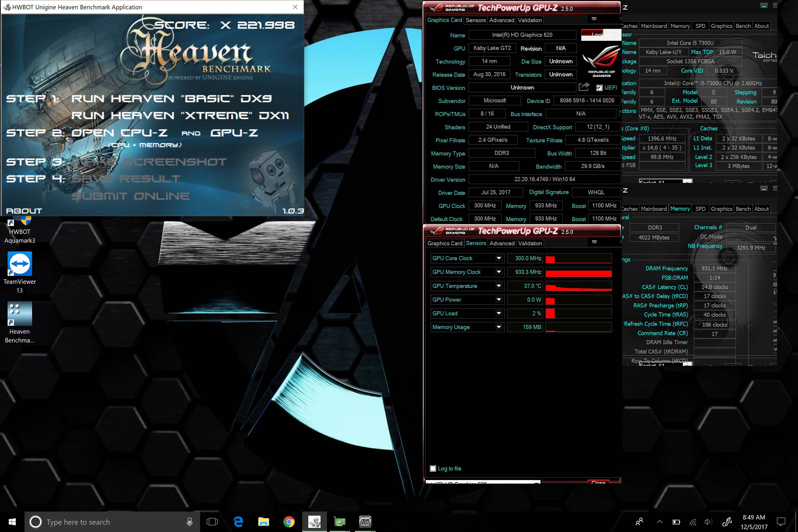798x532 pixels.
Task: Run Heaven "Xtreme" DX11 benchmark
Action: click(180, 116)
